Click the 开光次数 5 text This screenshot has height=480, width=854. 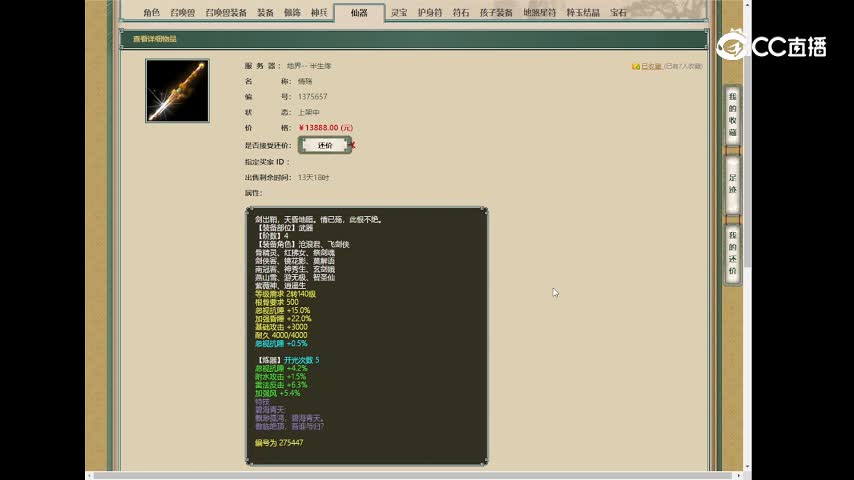(x=302, y=360)
